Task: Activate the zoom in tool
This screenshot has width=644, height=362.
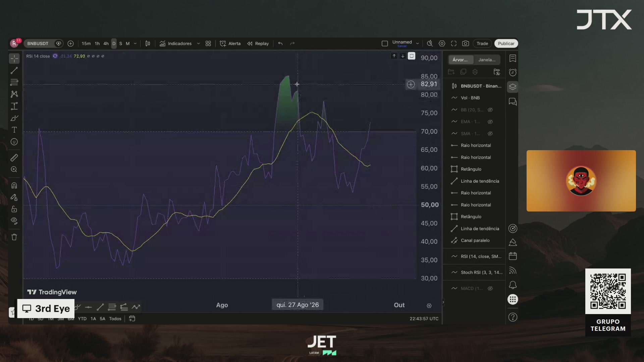Action: 14,170
